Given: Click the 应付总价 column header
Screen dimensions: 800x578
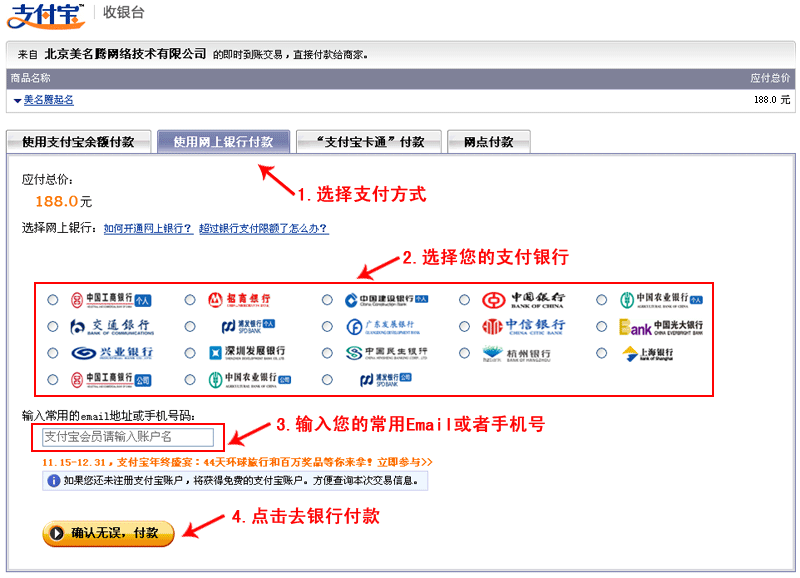Looking at the screenshot, I should (770, 78).
